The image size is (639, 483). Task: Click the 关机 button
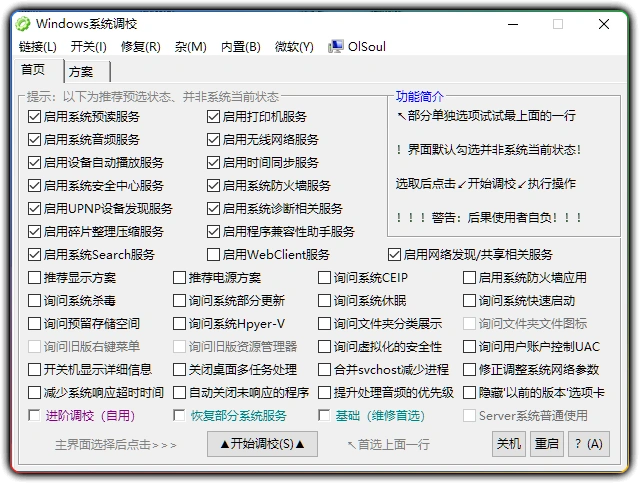509,444
